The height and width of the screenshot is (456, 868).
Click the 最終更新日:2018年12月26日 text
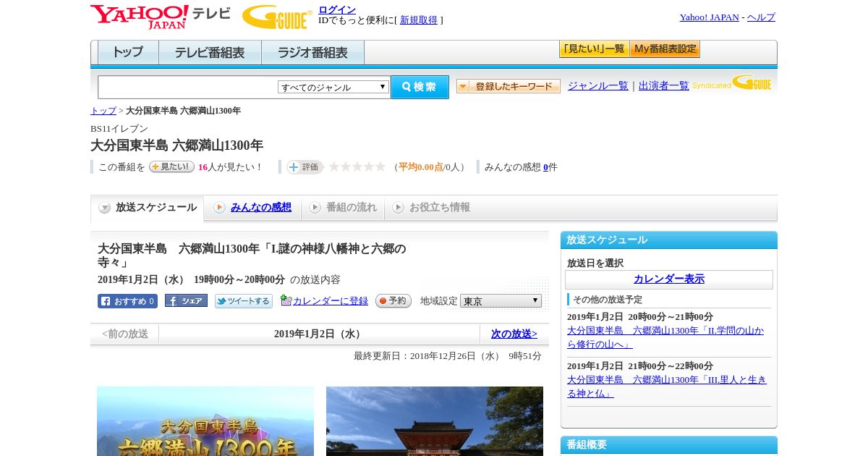[448, 356]
